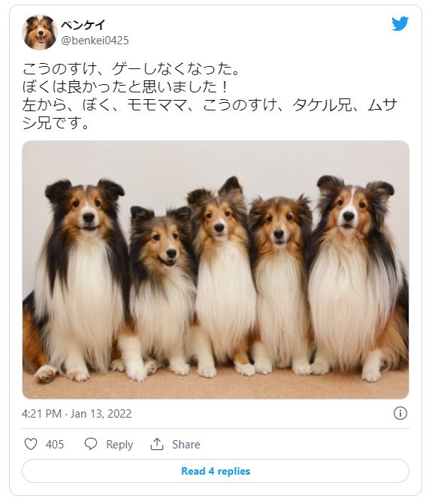Click the second dog from left
The width and height of the screenshot is (432, 504).
159,292
